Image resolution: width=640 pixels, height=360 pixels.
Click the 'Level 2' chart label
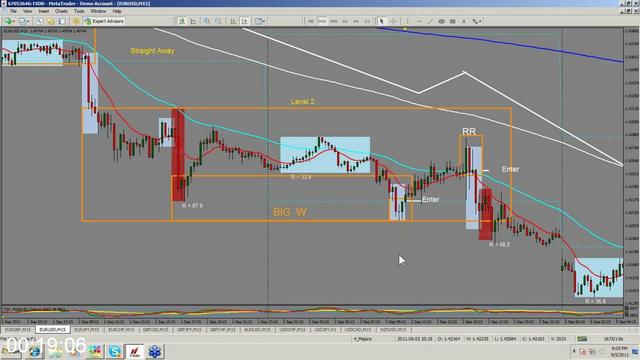tap(302, 102)
